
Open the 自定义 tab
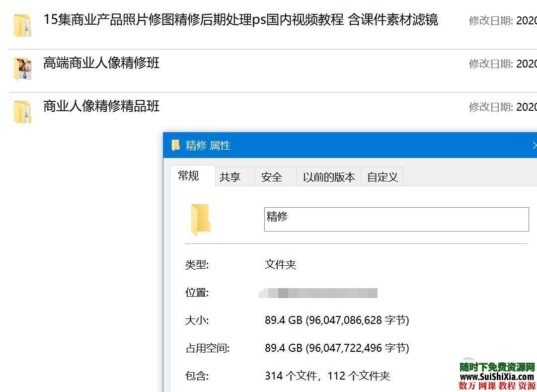(x=382, y=176)
